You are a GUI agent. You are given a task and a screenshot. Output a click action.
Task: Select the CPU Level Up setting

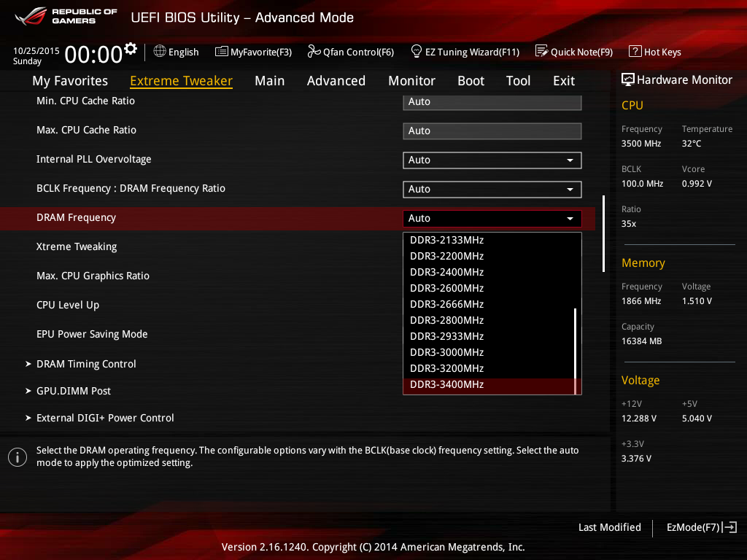(68, 305)
